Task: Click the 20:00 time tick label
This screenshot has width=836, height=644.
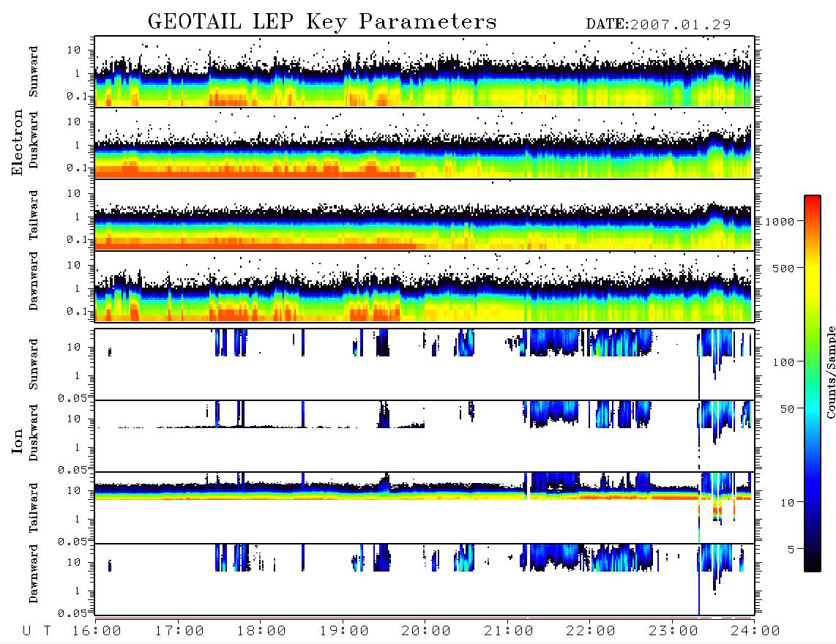Action: (x=427, y=631)
